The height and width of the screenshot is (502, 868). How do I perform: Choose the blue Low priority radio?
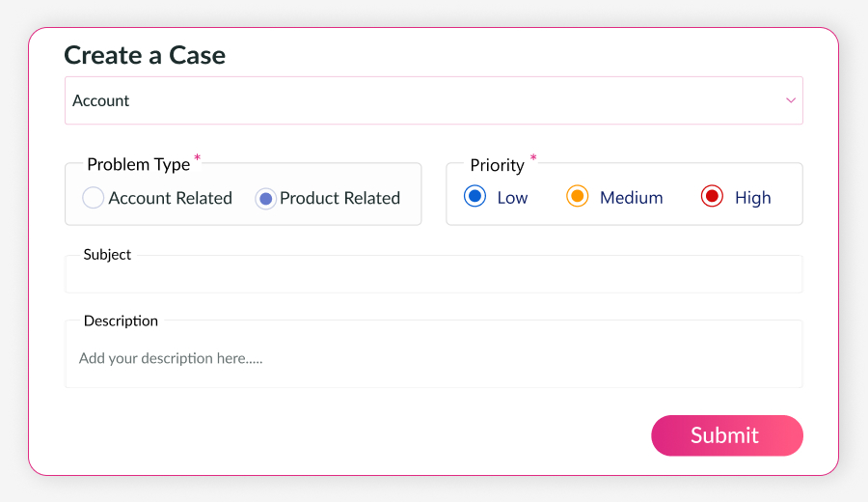[475, 197]
